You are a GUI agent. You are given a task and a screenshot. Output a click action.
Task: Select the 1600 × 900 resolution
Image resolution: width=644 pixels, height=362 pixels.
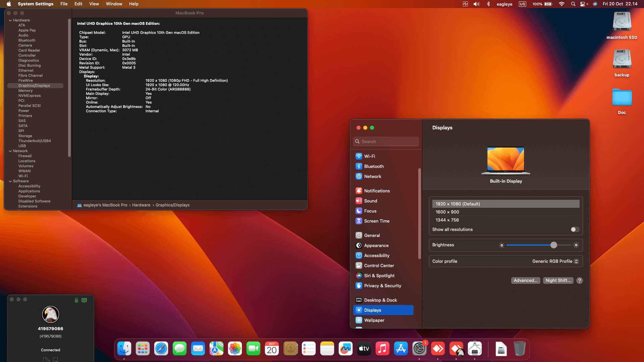coord(447,212)
